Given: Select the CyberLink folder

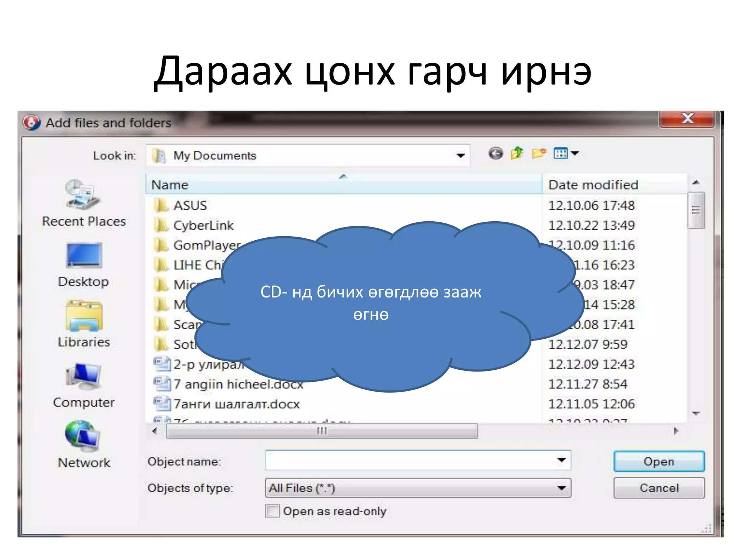Looking at the screenshot, I should click(203, 225).
